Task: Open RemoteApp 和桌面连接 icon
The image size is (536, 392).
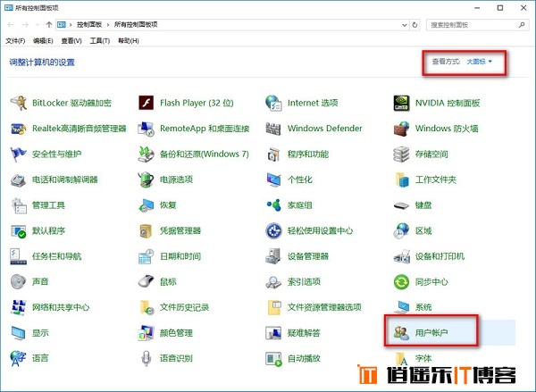Action: click(146, 129)
